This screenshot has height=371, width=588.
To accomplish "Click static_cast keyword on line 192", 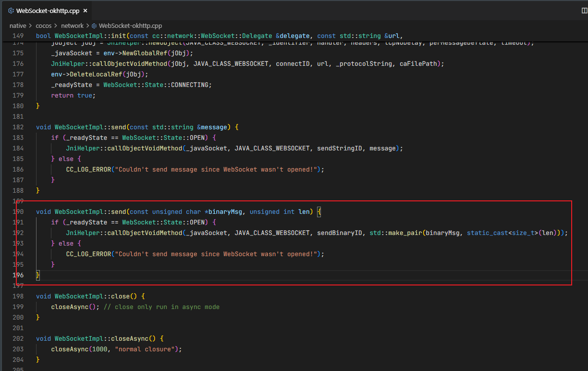I will [488, 233].
